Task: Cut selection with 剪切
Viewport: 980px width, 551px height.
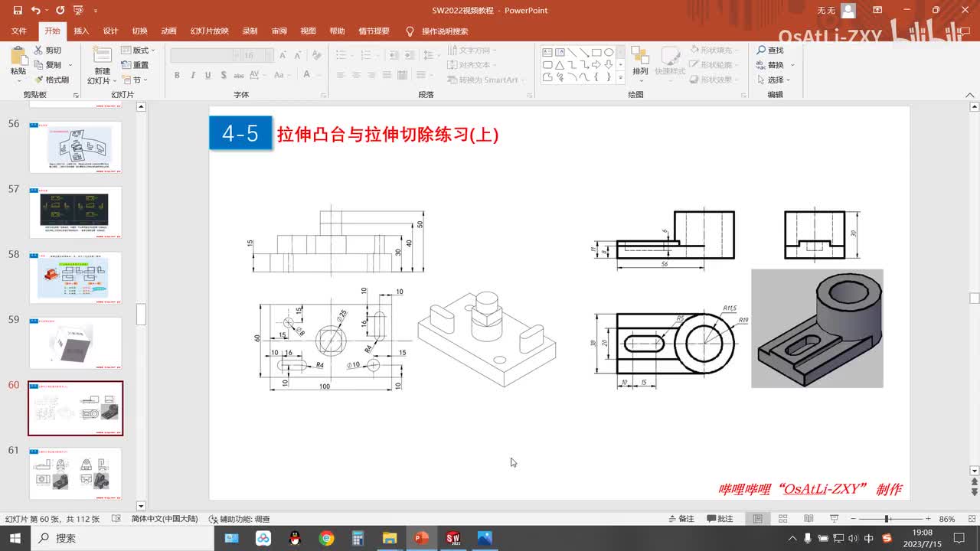Action: pyautogui.click(x=47, y=51)
